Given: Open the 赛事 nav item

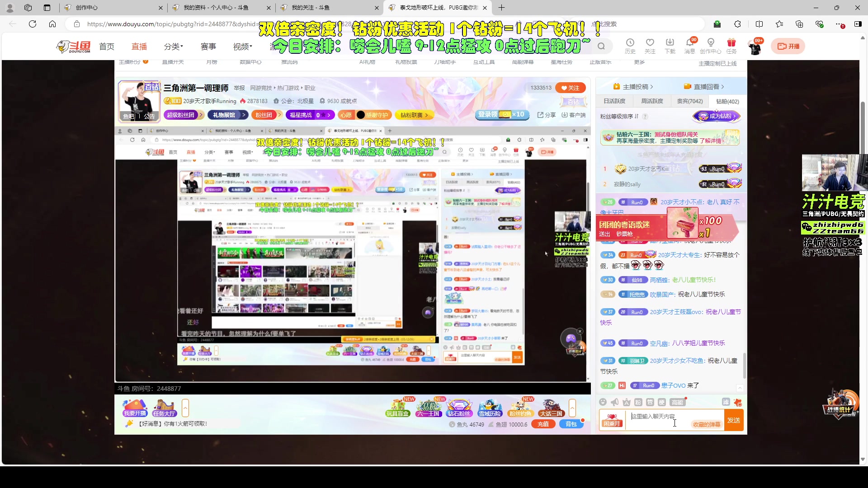Looking at the screenshot, I should click(208, 47).
